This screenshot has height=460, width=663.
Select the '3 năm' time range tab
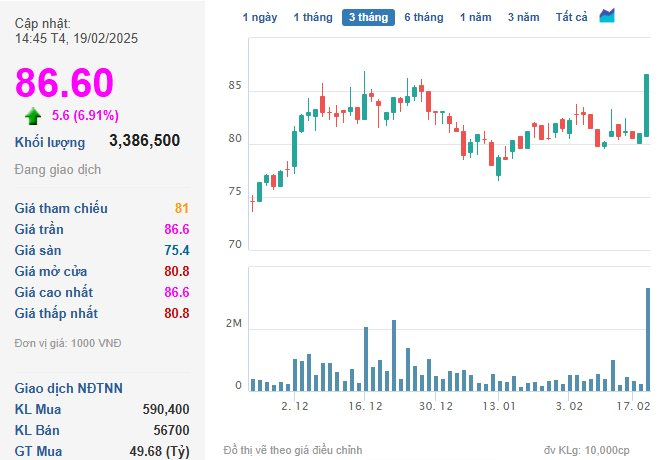pyautogui.click(x=523, y=17)
